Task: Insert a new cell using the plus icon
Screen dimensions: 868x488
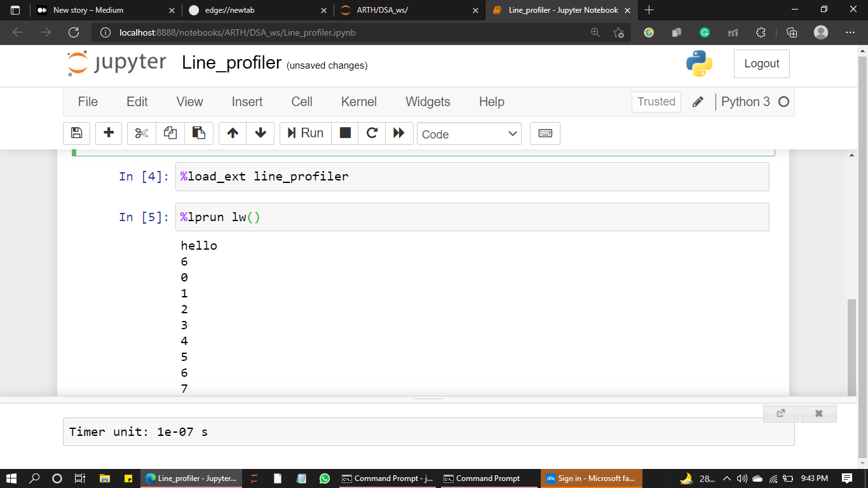Action: coord(108,133)
